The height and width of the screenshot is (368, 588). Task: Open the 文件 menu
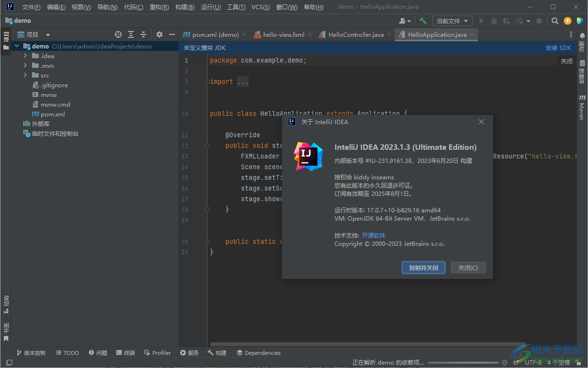coord(31,7)
